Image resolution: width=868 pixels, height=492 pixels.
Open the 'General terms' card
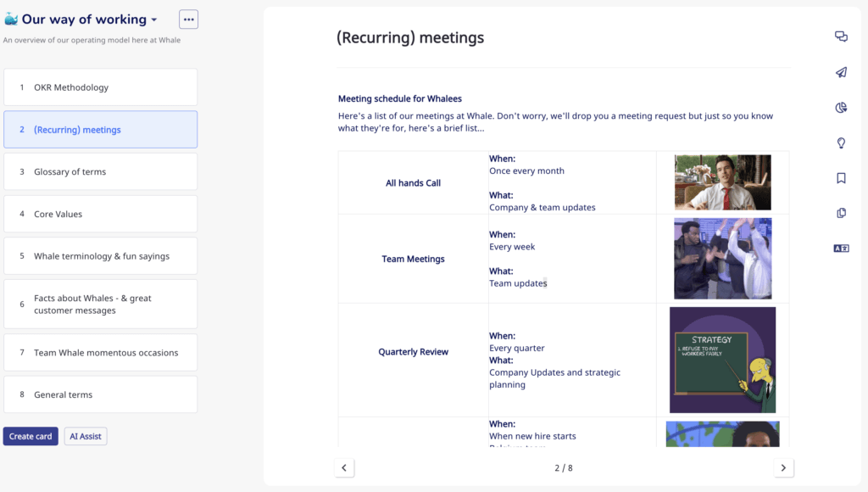tap(100, 394)
